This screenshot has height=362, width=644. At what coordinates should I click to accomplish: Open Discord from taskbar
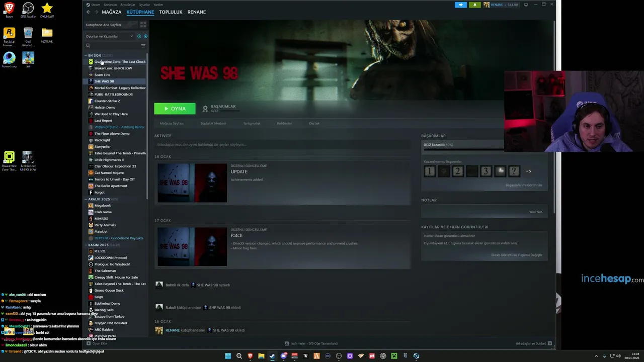pyautogui.click(x=283, y=356)
